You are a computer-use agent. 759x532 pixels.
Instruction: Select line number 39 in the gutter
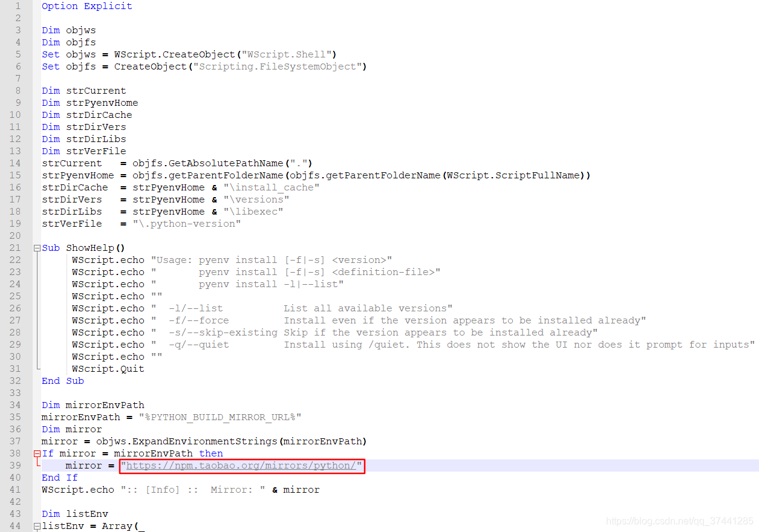pyautogui.click(x=15, y=465)
